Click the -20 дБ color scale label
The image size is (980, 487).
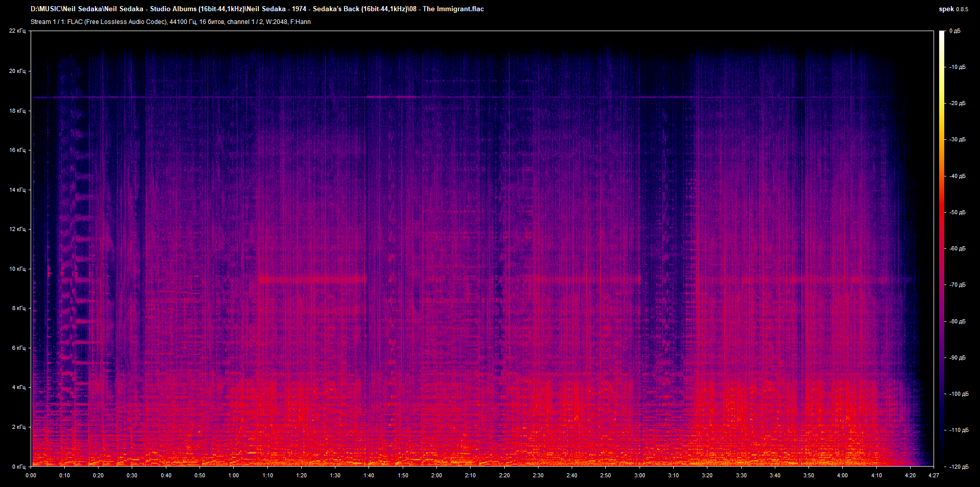pos(957,103)
